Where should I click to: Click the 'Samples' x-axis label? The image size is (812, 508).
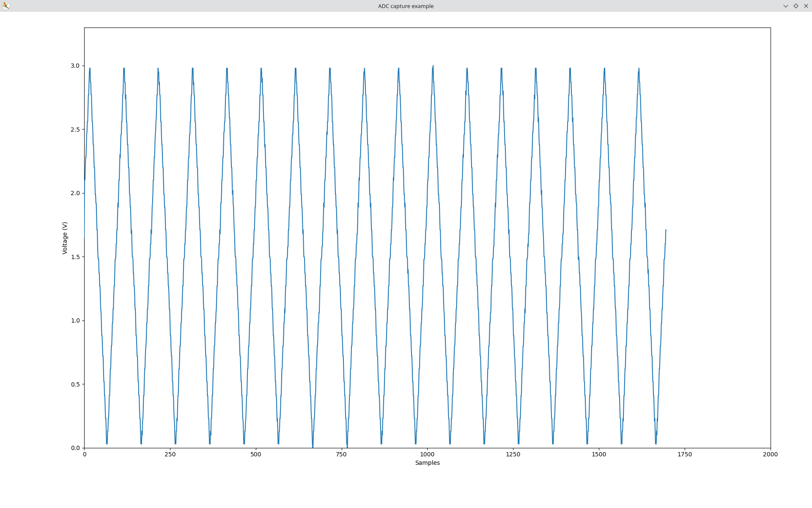[427, 463]
